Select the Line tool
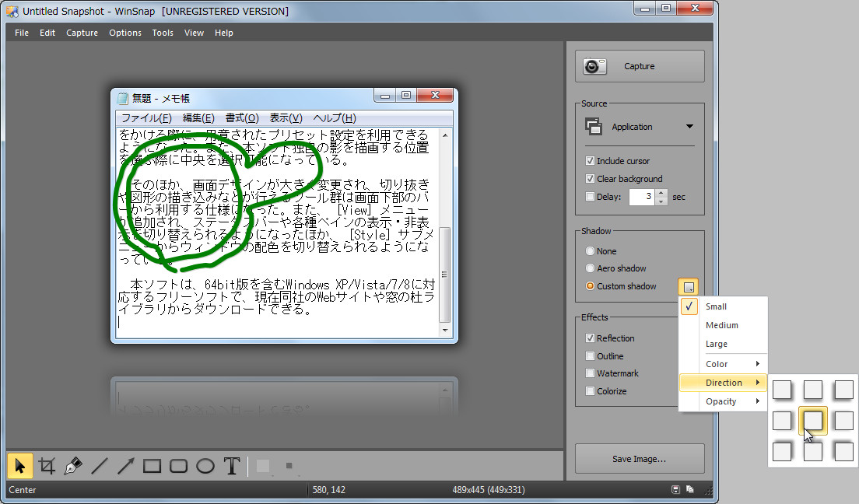The width and height of the screenshot is (859, 504). click(x=99, y=466)
